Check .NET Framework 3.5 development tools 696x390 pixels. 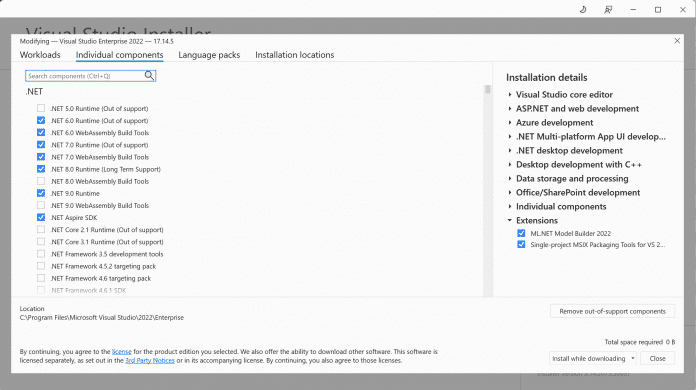[x=41, y=254]
